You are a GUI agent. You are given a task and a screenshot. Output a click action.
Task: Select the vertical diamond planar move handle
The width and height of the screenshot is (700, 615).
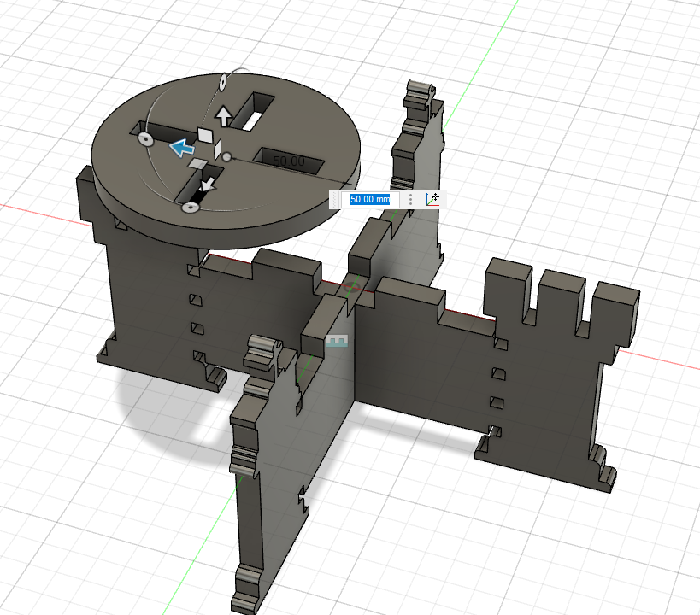pos(217,150)
